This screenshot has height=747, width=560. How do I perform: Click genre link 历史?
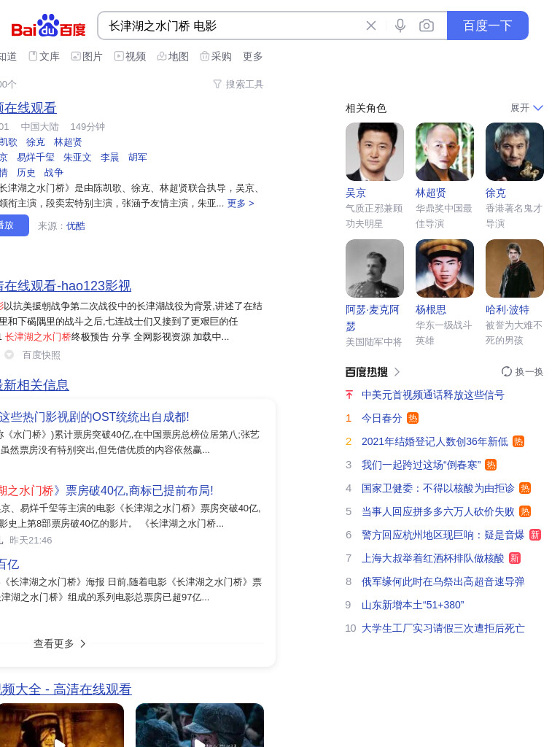(26, 172)
